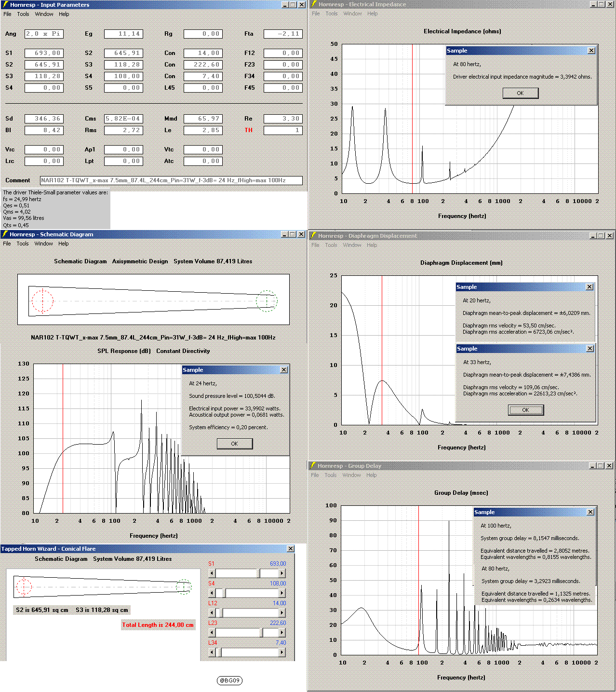Click the Re input field
616x692 pixels.
pos(283,119)
